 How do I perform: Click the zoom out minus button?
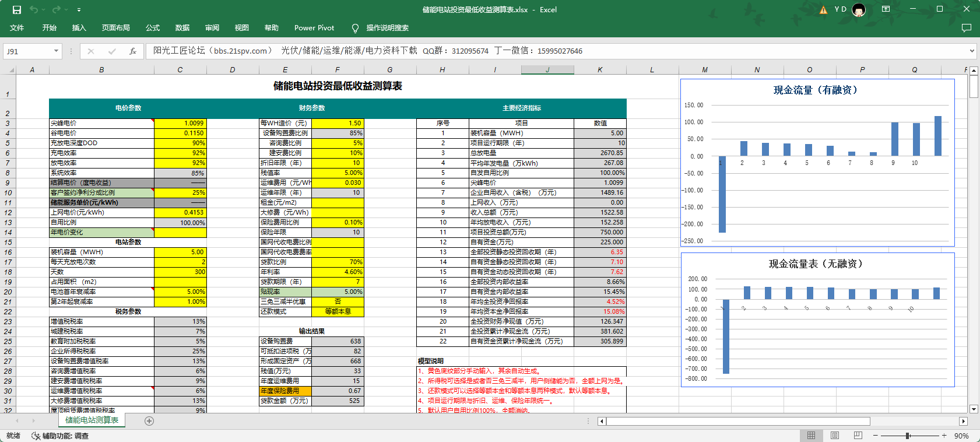click(x=876, y=436)
